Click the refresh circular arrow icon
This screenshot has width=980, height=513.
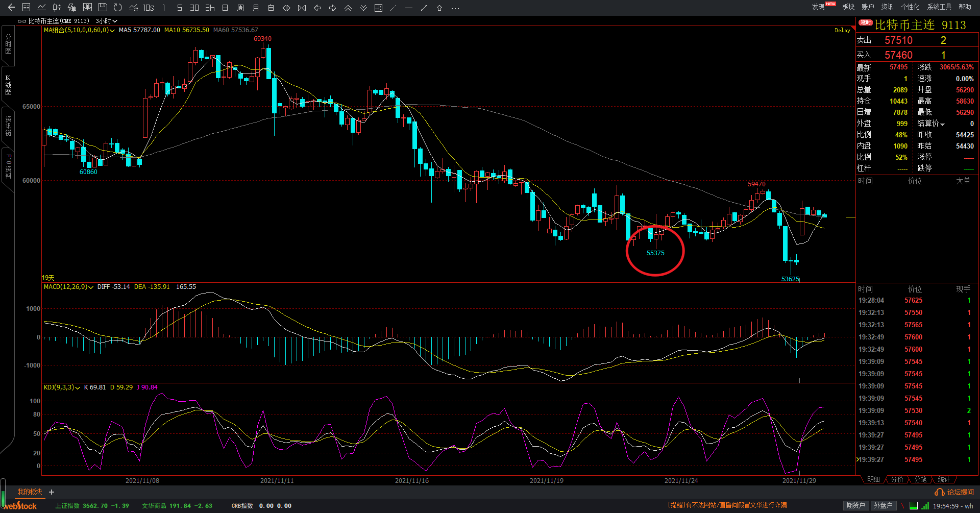click(x=118, y=8)
